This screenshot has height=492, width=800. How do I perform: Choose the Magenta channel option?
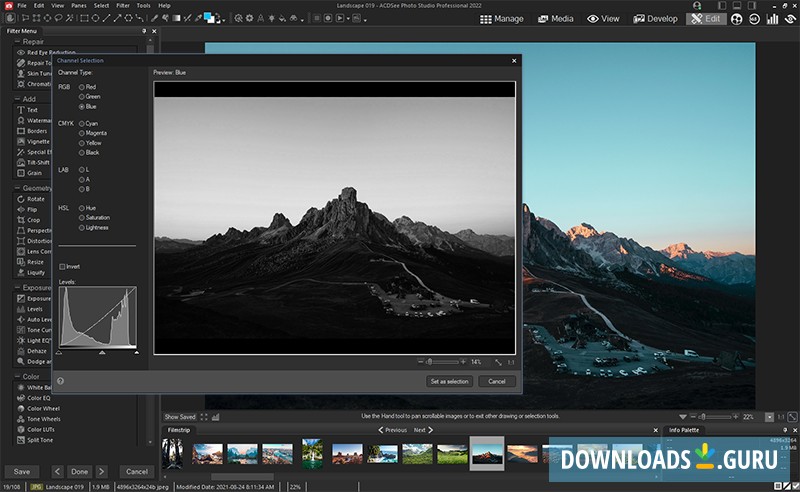pos(82,133)
